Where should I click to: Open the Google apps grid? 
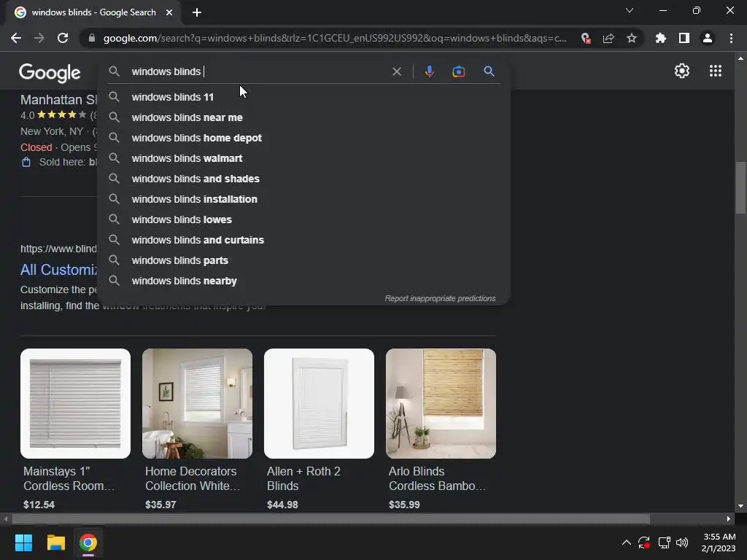coord(715,71)
